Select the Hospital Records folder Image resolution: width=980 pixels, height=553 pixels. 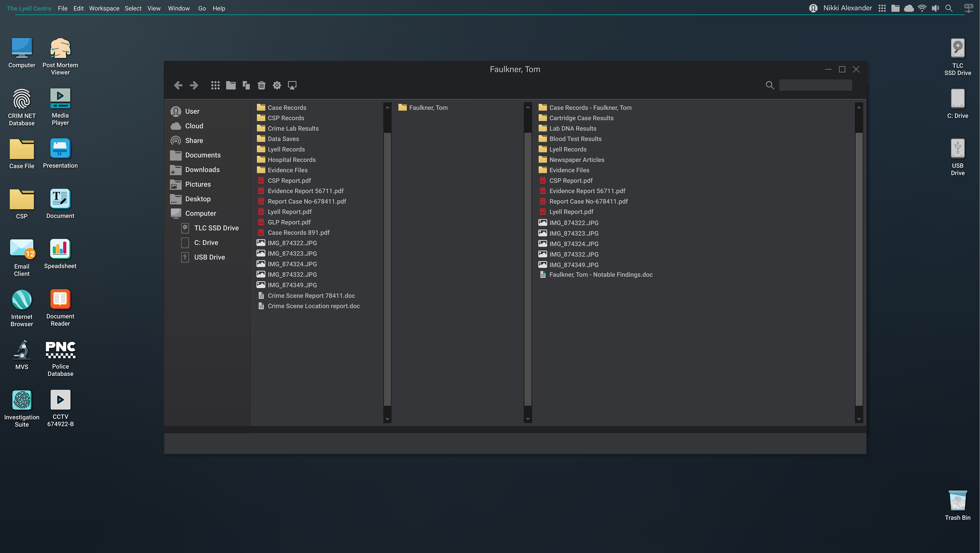286,160
